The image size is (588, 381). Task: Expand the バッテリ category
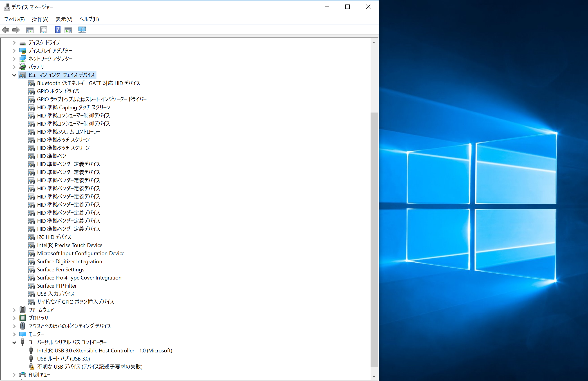(14, 67)
